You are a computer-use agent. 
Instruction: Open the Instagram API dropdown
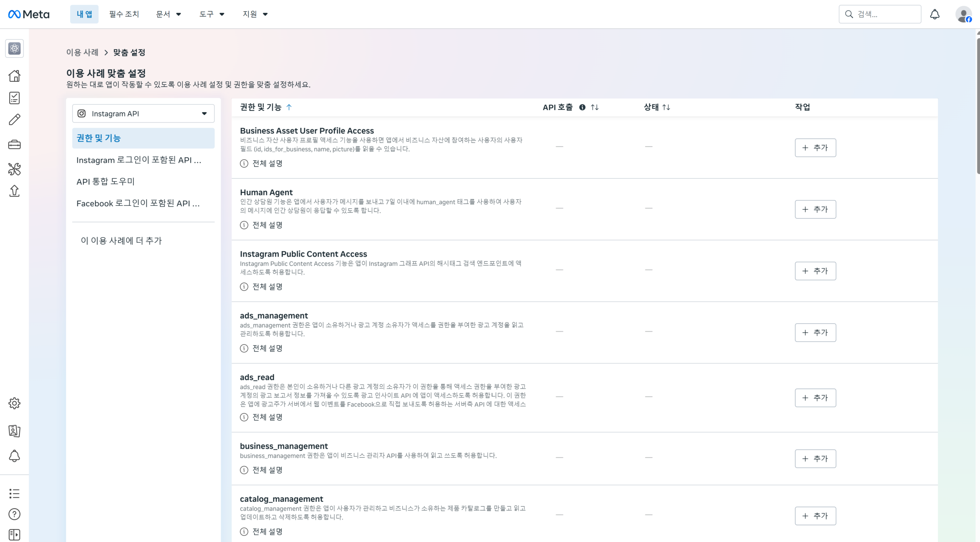143,114
